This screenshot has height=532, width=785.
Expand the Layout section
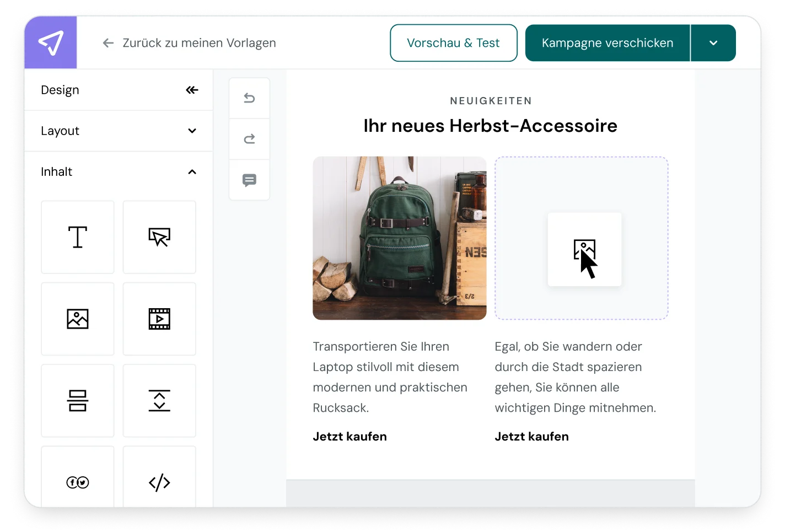(192, 131)
